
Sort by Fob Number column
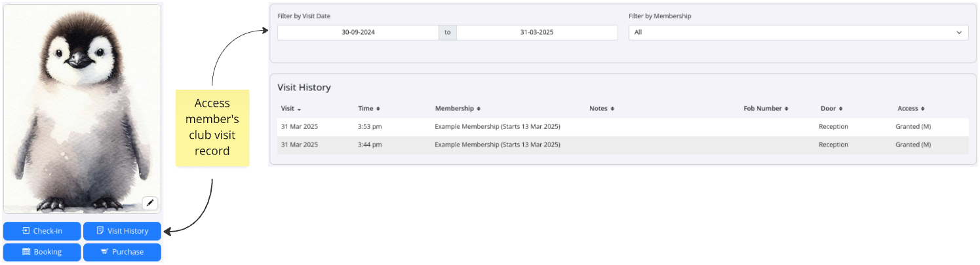[x=766, y=109]
